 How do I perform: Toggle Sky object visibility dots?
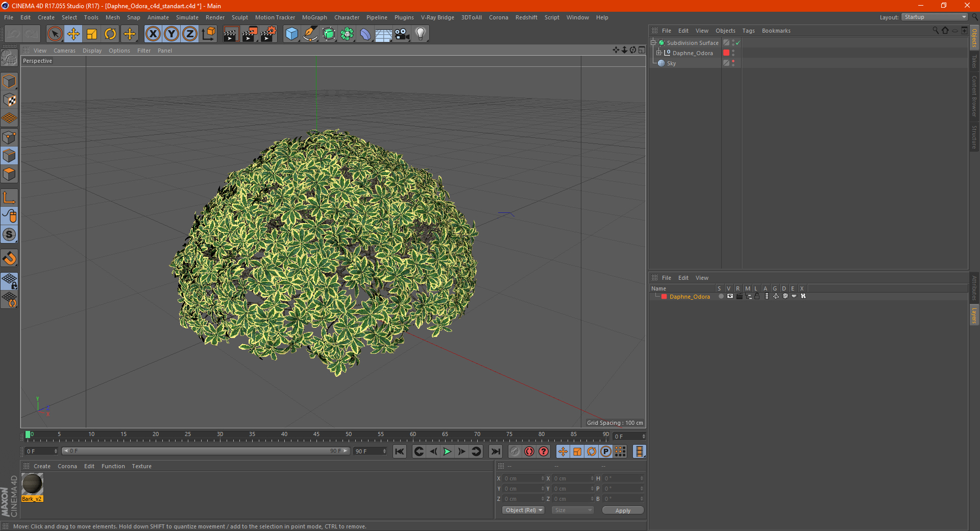coord(733,63)
